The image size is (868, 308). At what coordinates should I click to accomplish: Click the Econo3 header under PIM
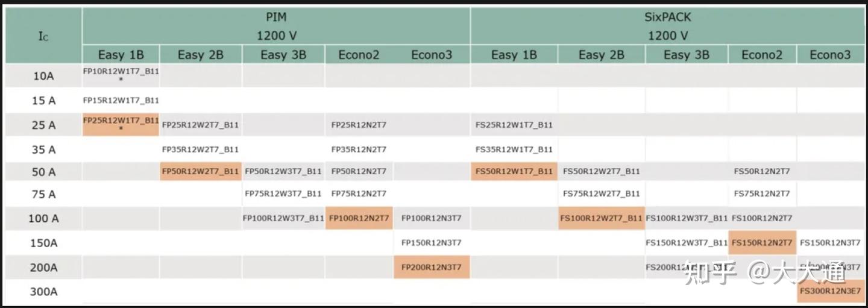pyautogui.click(x=432, y=55)
